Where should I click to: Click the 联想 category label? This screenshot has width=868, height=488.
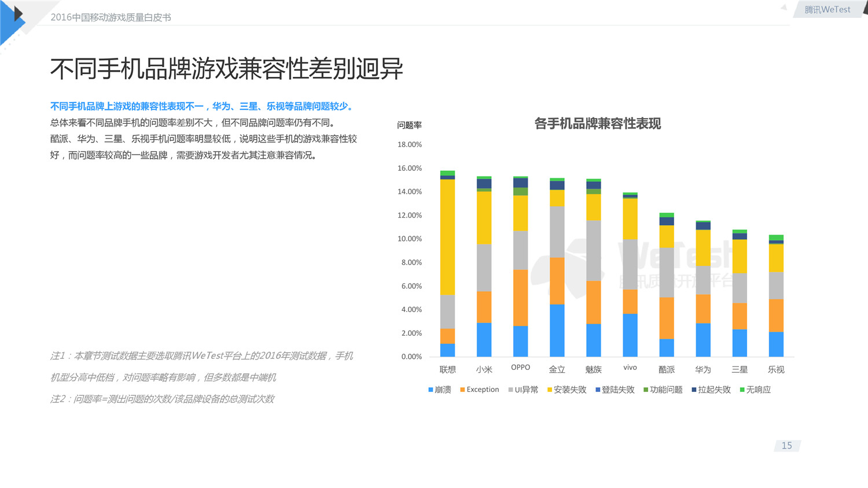coord(448,369)
